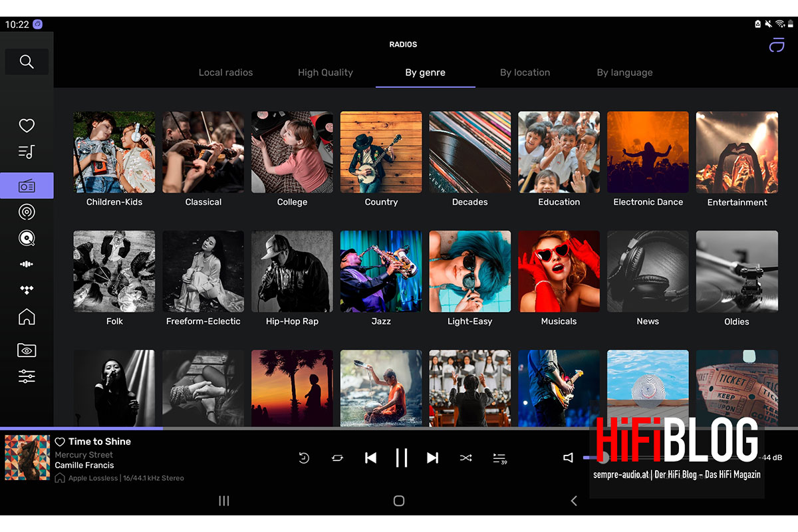
Task: Open the playlists icon in sidebar
Action: (x=27, y=152)
